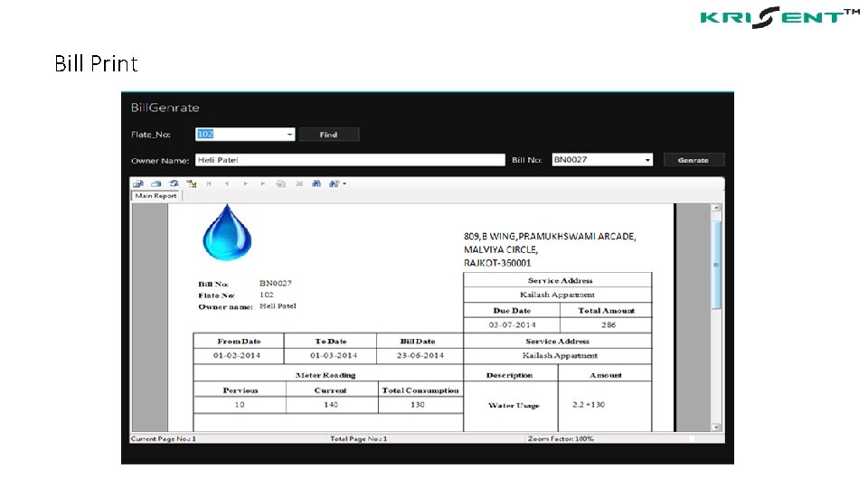Click the Krisent logo at top right
The width and height of the screenshot is (868, 488).
point(780,17)
